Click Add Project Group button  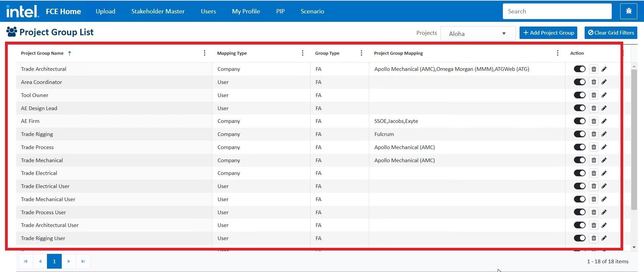pos(548,33)
